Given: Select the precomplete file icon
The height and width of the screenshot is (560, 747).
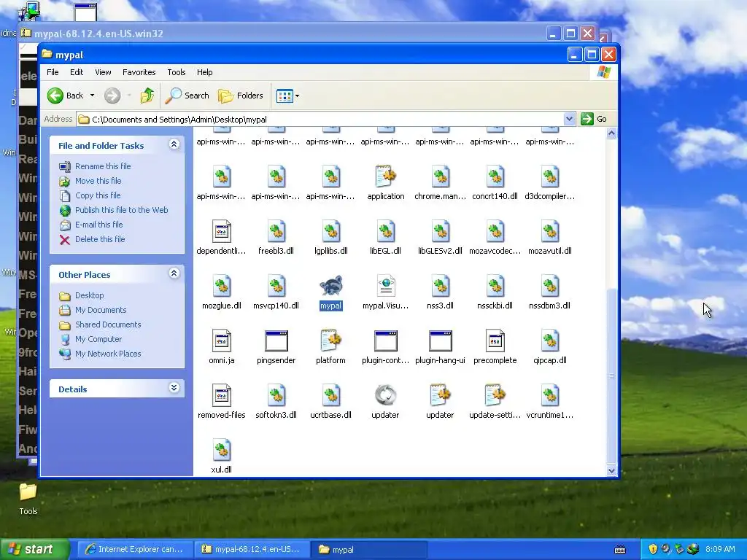Looking at the screenshot, I should click(x=495, y=341).
